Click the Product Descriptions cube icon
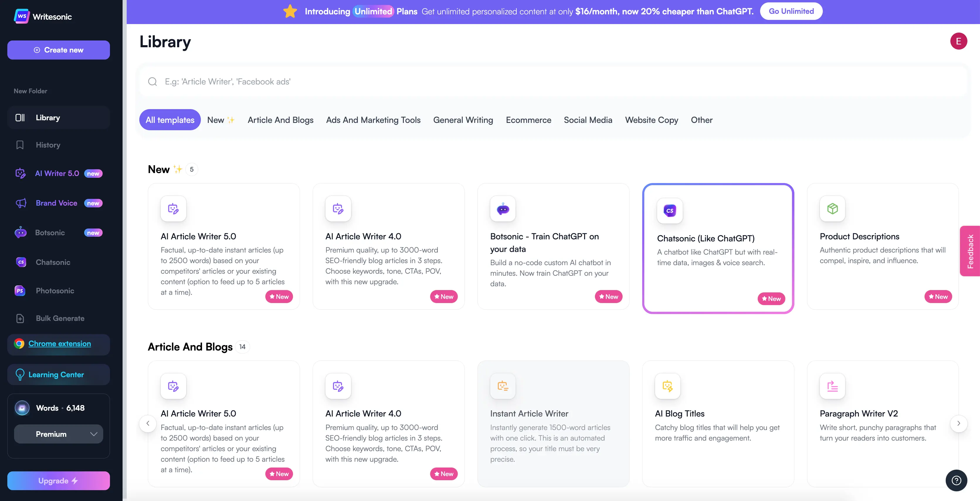Screen dimensions: 980x501 (x=833, y=209)
